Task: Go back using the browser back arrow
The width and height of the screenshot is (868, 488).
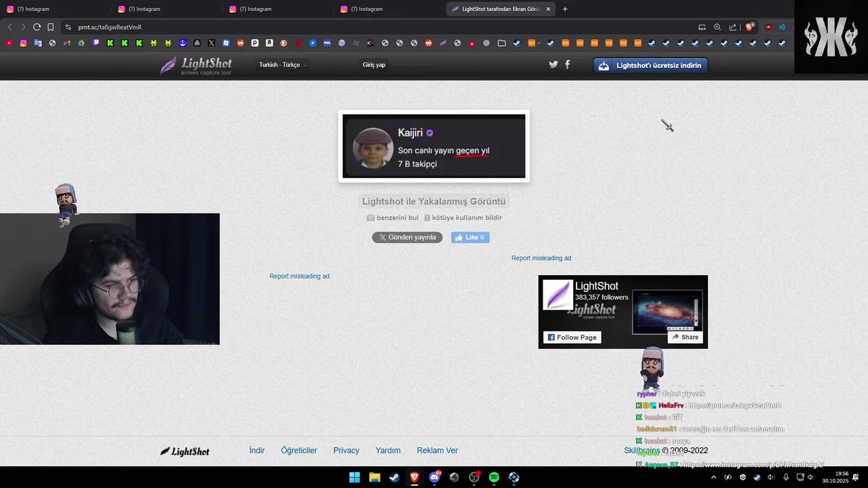Action: click(9, 27)
